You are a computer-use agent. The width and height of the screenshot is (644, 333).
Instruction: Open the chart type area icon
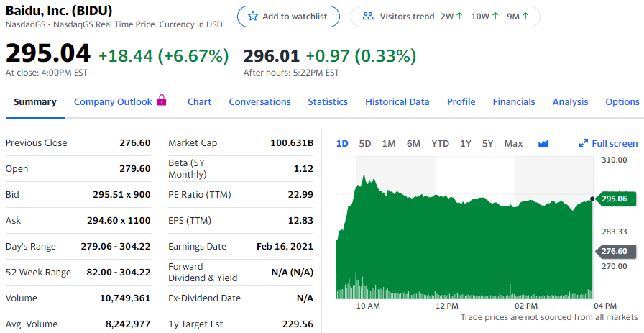(x=543, y=143)
